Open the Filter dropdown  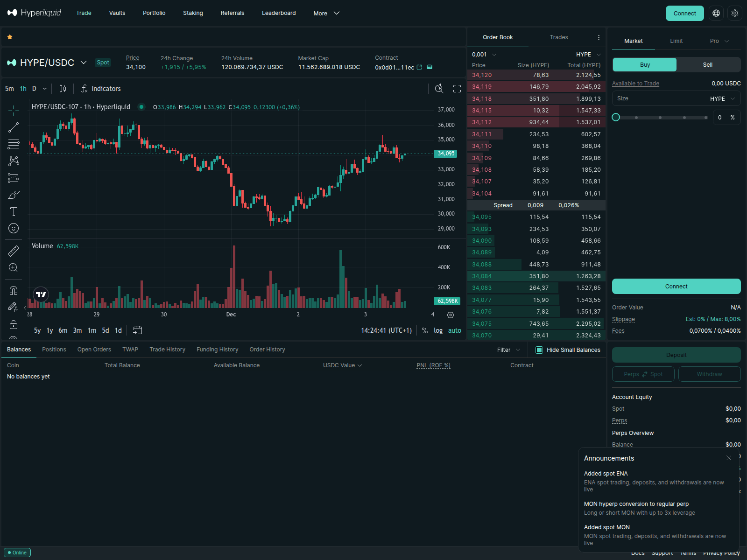click(508, 350)
